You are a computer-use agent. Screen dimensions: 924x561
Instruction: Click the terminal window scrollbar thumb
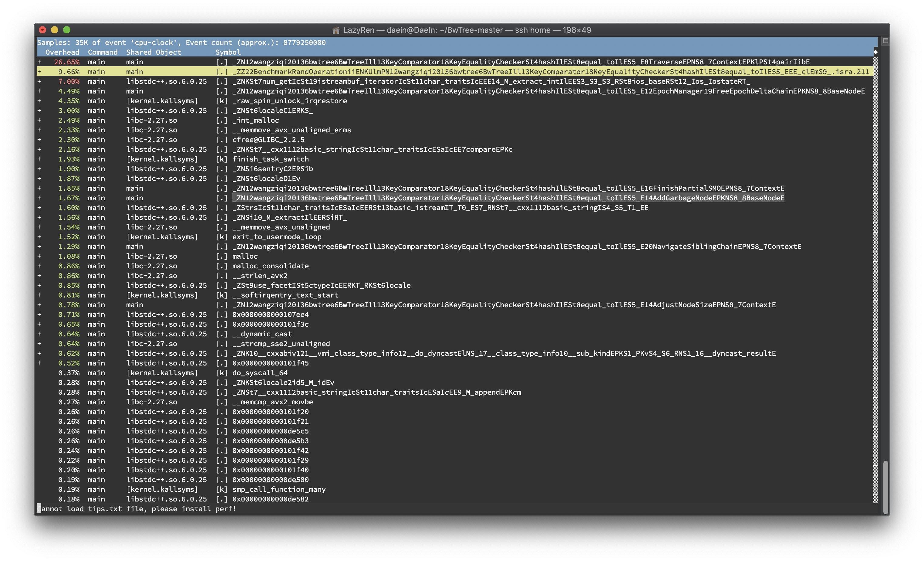pyautogui.click(x=885, y=488)
